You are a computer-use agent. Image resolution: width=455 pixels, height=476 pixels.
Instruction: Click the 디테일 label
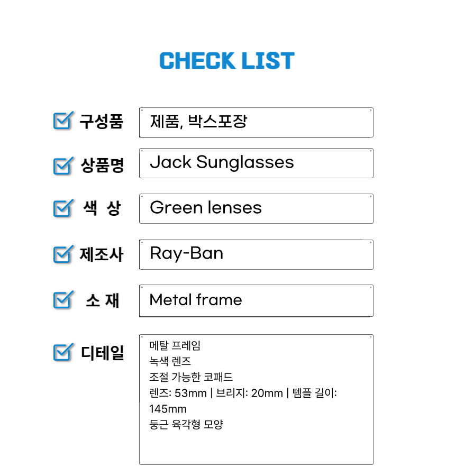tap(102, 353)
